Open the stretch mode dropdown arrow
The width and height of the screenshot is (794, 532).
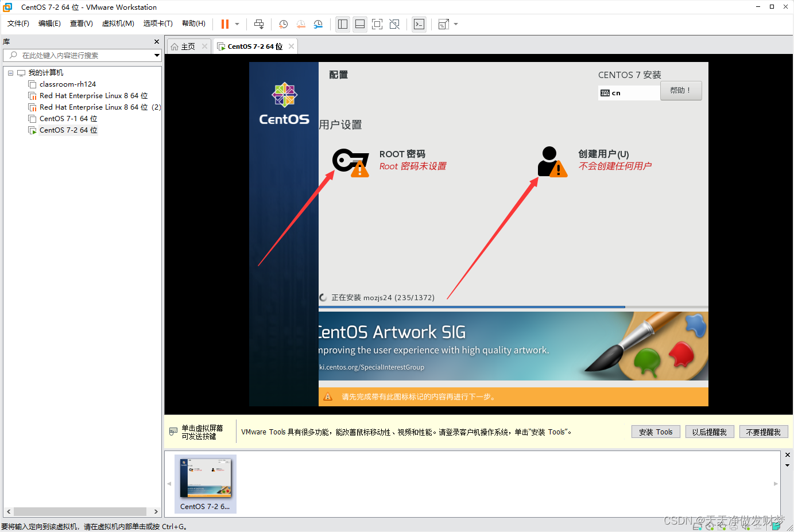(456, 24)
